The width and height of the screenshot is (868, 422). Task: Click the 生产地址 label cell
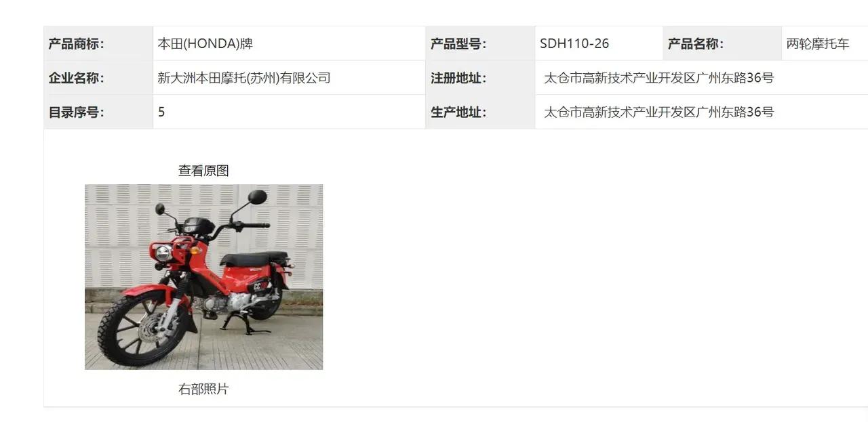click(x=480, y=112)
